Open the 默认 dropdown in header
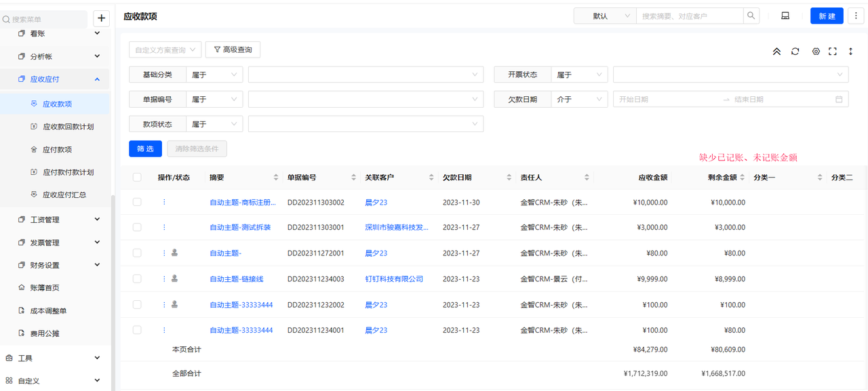The height and width of the screenshot is (391, 868). pos(605,16)
